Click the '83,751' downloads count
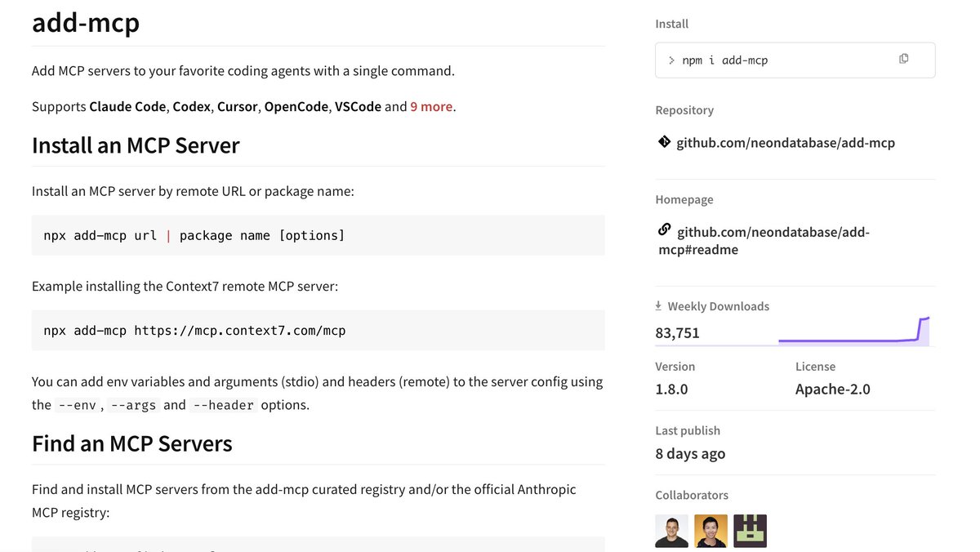Viewport: 980px width, 552px height. (677, 333)
